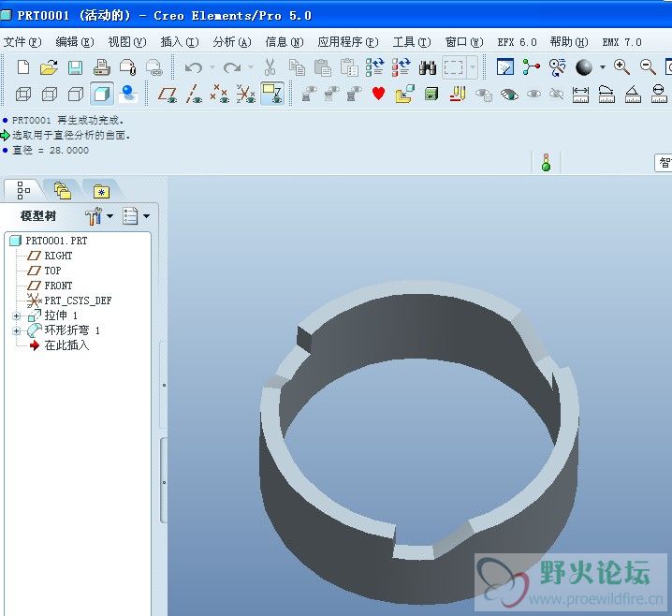The width and height of the screenshot is (672, 616).
Task: Undo the last operation
Action: (x=194, y=67)
